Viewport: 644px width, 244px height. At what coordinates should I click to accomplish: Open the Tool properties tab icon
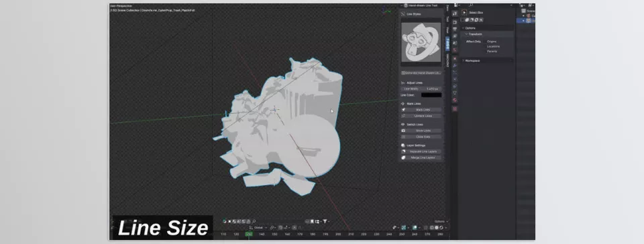(x=455, y=13)
